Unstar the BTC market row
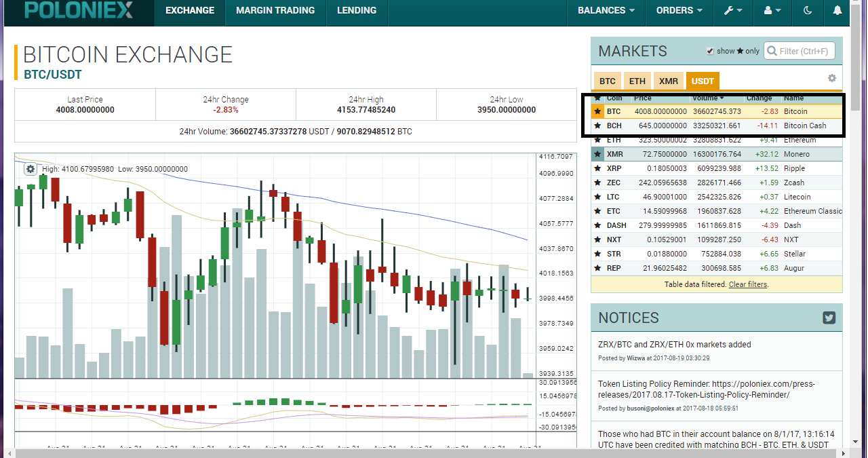 click(597, 111)
